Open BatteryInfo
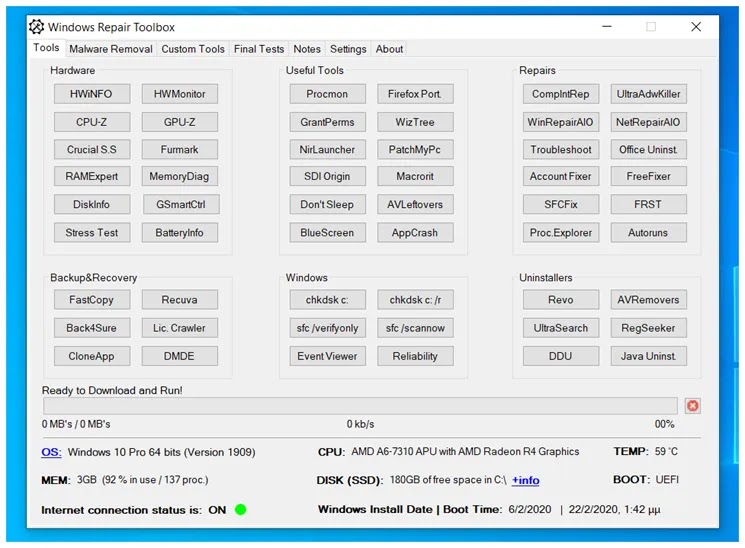 point(180,233)
